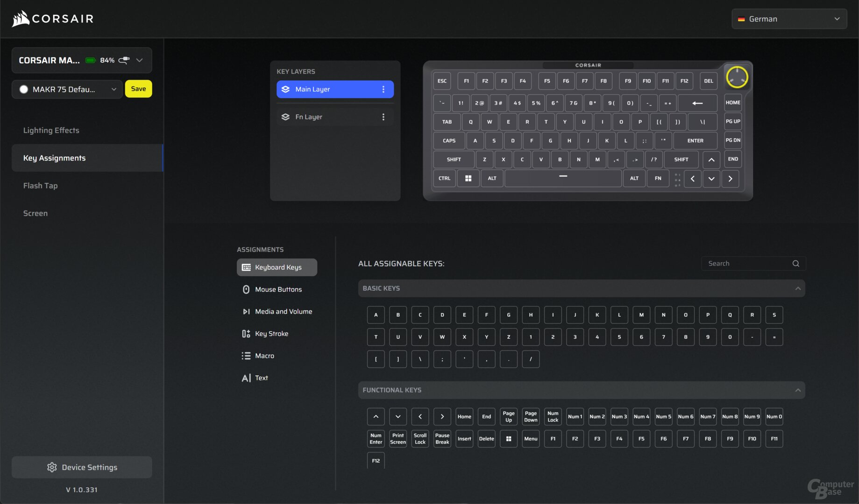This screenshot has width=859, height=504.
Task: Choose assignable key A in Basic Keys
Action: pyautogui.click(x=376, y=315)
